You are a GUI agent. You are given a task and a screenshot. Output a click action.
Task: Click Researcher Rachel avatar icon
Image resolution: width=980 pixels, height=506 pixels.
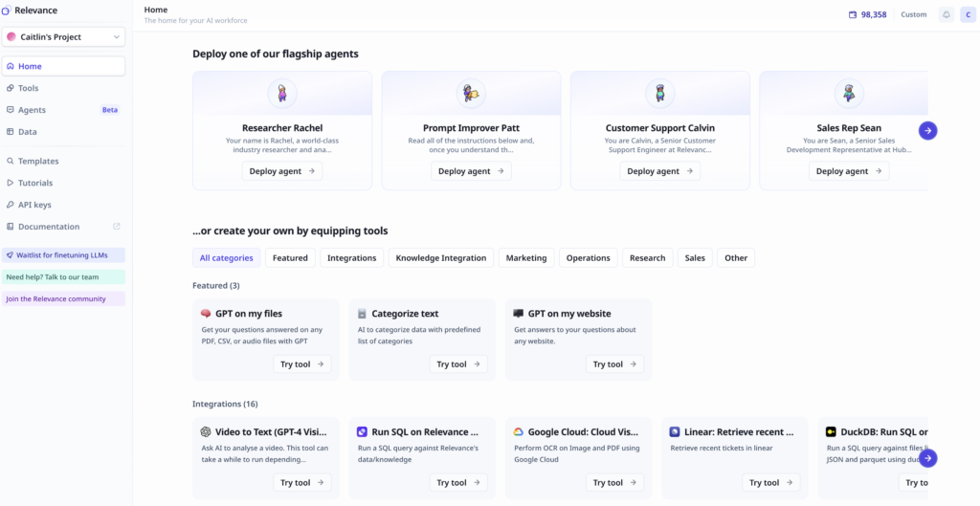[282, 94]
